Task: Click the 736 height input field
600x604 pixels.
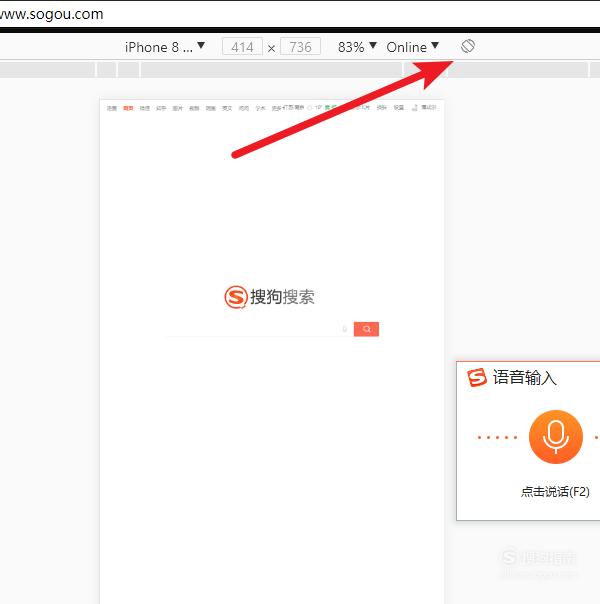Action: point(300,47)
